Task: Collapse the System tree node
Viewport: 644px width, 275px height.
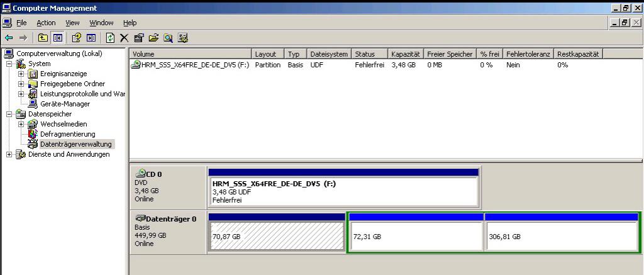Action: (9, 64)
